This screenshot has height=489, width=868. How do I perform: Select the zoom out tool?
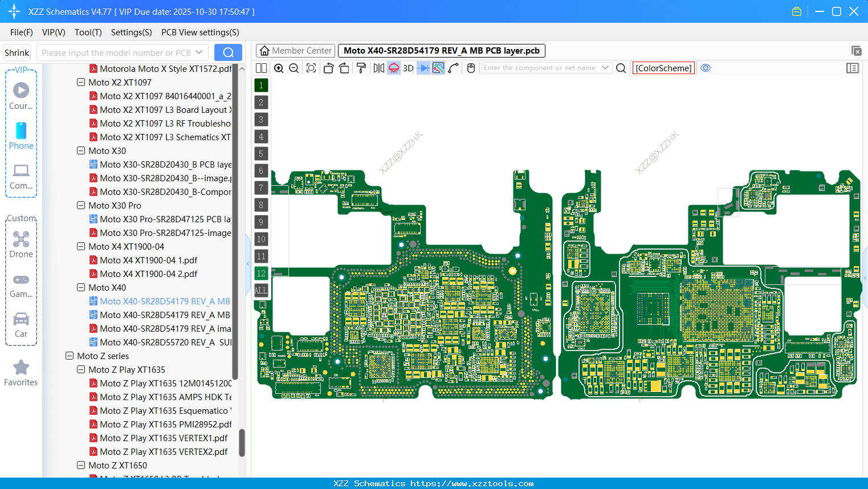coord(294,68)
